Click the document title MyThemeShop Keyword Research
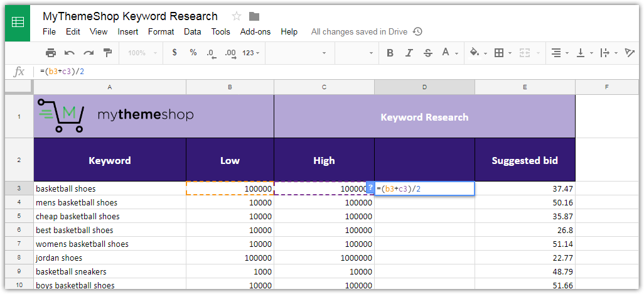Screen dimensions: 644x294 130,16
